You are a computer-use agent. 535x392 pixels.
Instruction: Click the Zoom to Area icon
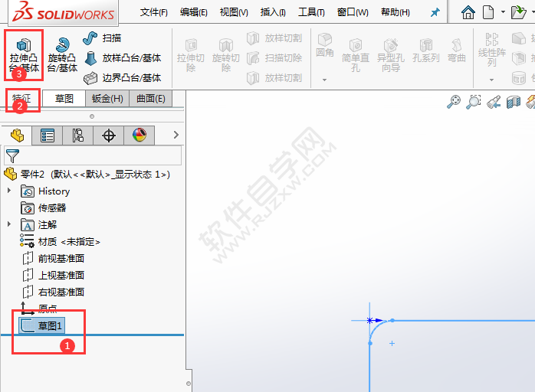coord(474,102)
